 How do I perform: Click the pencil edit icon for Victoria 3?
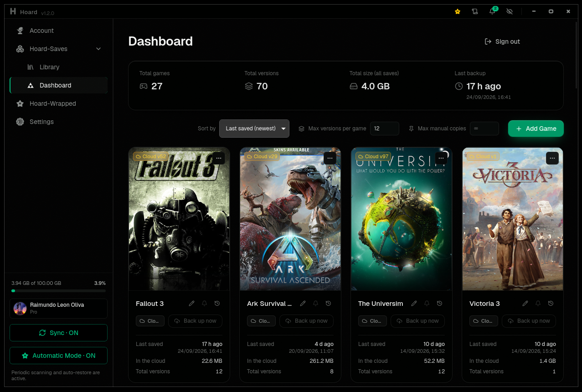[x=525, y=304]
